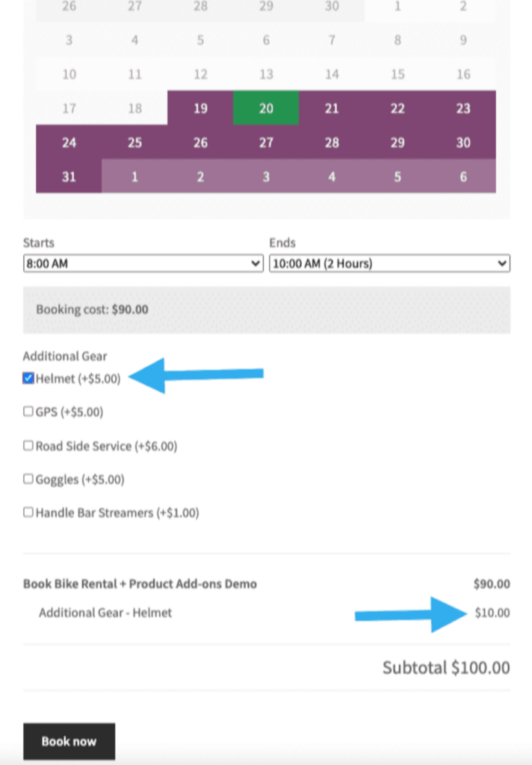This screenshot has height=765, width=532.
Task: Select the 19th on the booking calendar
Action: pos(199,108)
